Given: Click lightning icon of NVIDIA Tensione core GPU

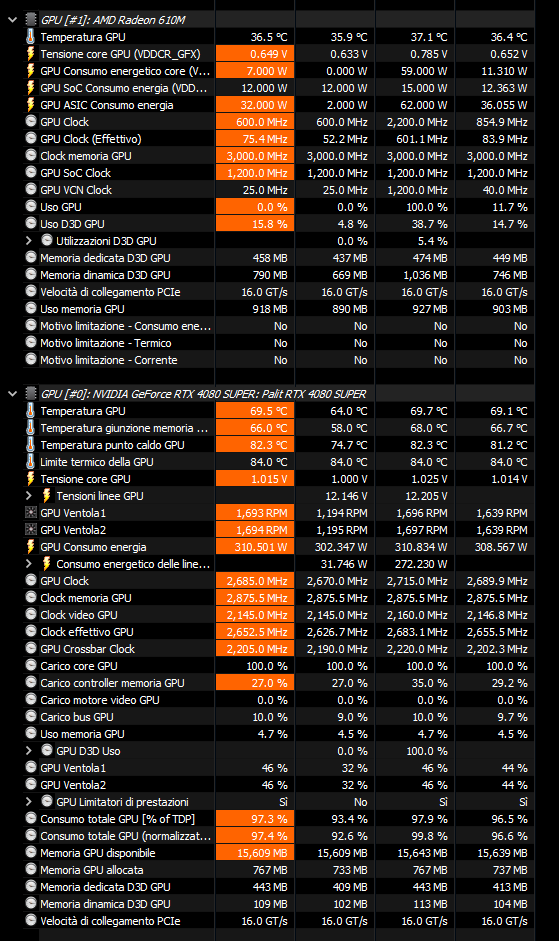Looking at the screenshot, I should [31, 479].
